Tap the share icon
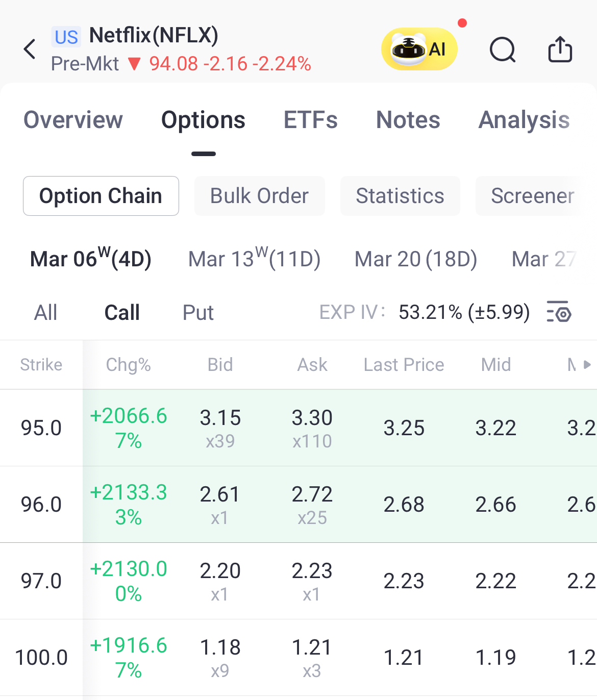Image resolution: width=597 pixels, height=700 pixels. click(560, 49)
